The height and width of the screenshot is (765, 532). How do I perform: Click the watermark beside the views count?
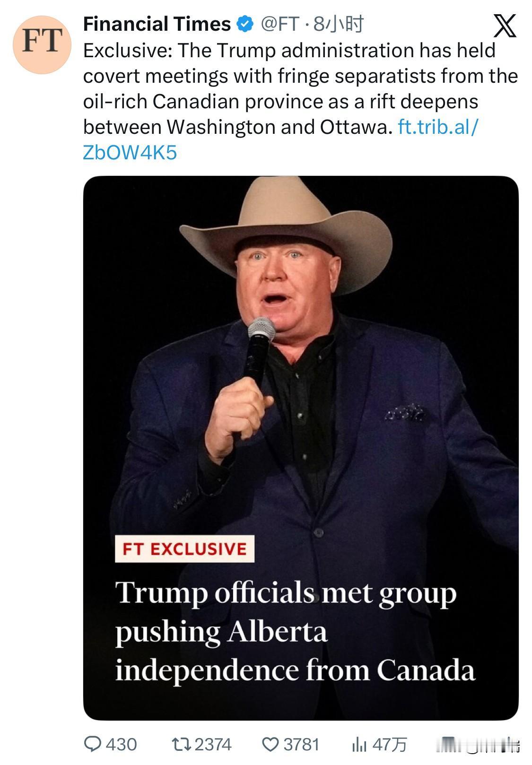click(478, 745)
